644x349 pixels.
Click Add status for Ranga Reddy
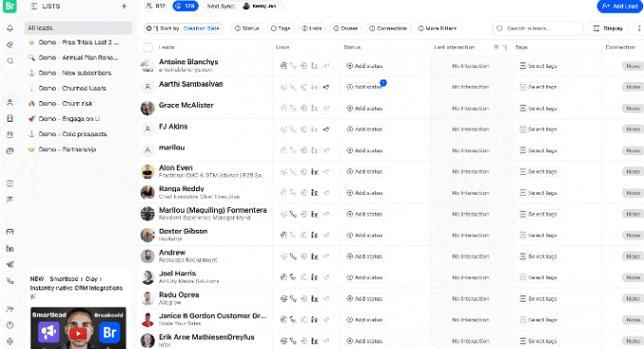tap(365, 193)
